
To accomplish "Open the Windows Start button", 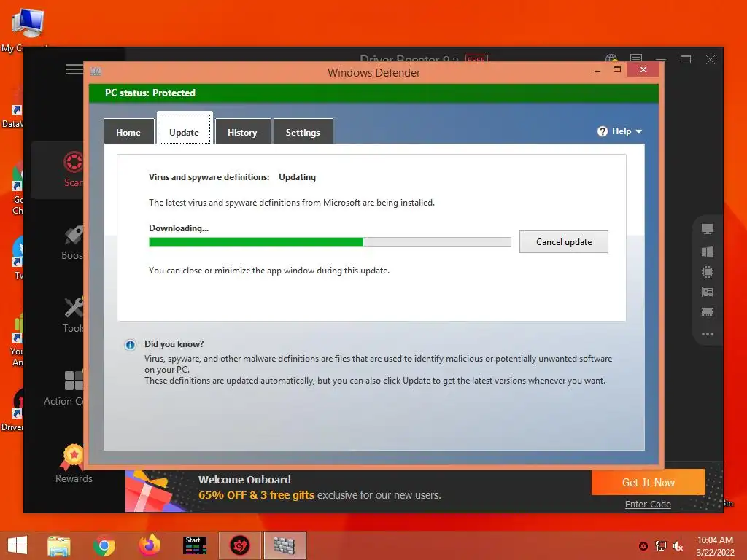I will click(18, 545).
